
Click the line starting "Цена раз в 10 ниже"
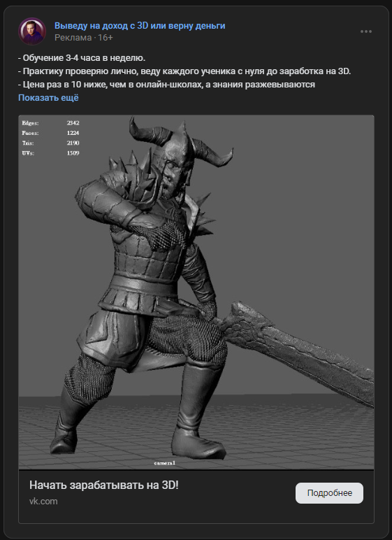coord(166,85)
